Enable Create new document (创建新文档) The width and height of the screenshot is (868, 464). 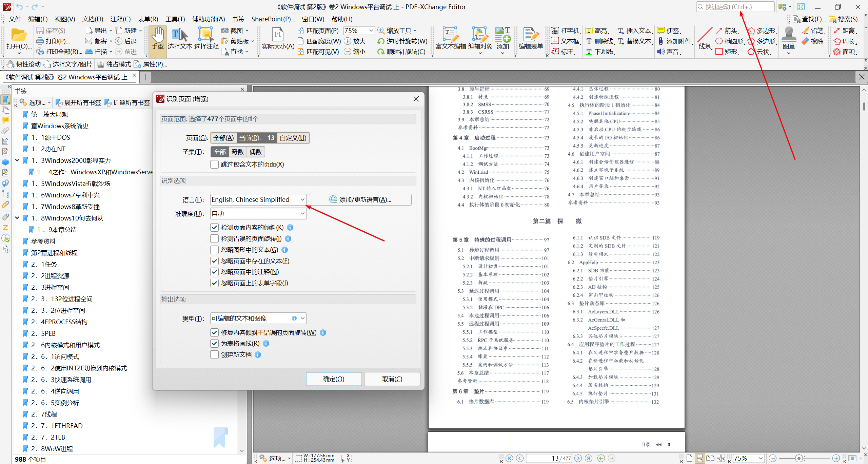pyautogui.click(x=214, y=354)
